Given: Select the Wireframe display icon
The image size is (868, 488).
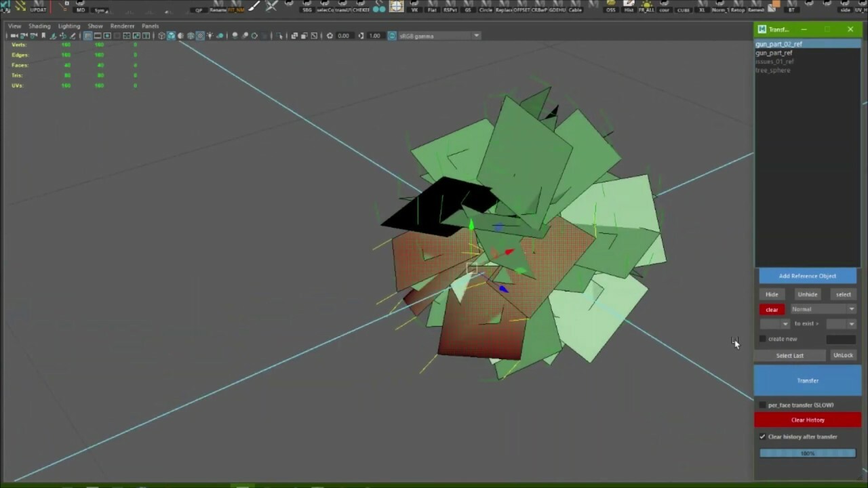Looking at the screenshot, I should [x=161, y=36].
